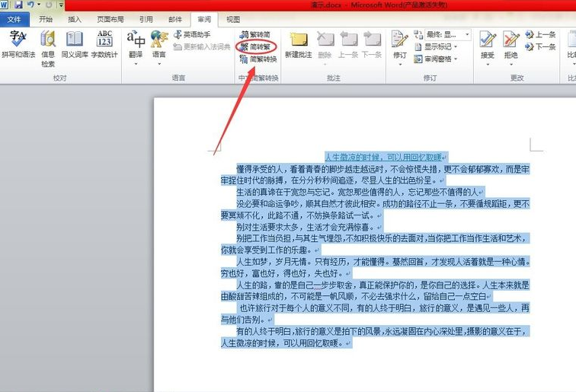Switch to the 页面布局 tab
The image size is (576, 392).
110,20
